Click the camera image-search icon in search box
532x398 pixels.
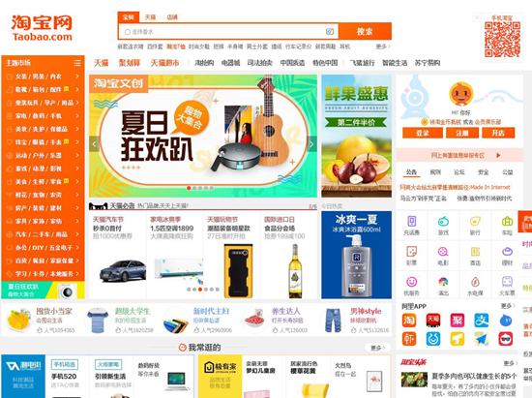[x=330, y=32]
